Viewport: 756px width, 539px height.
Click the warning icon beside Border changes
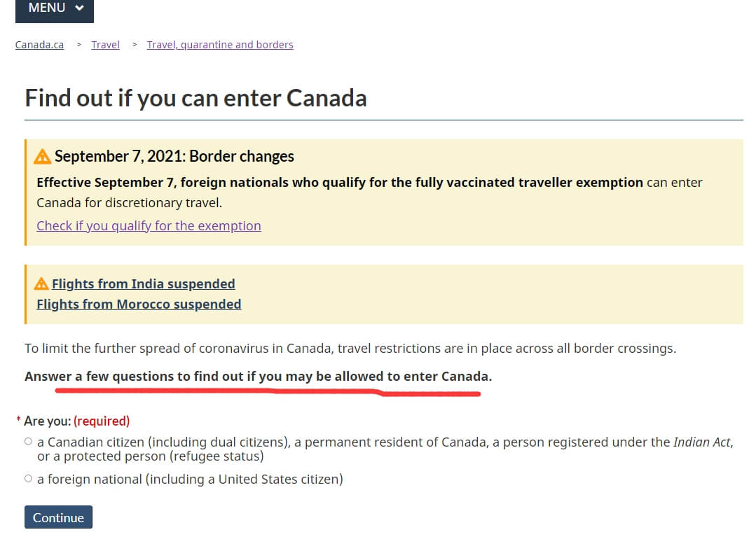[x=43, y=156]
